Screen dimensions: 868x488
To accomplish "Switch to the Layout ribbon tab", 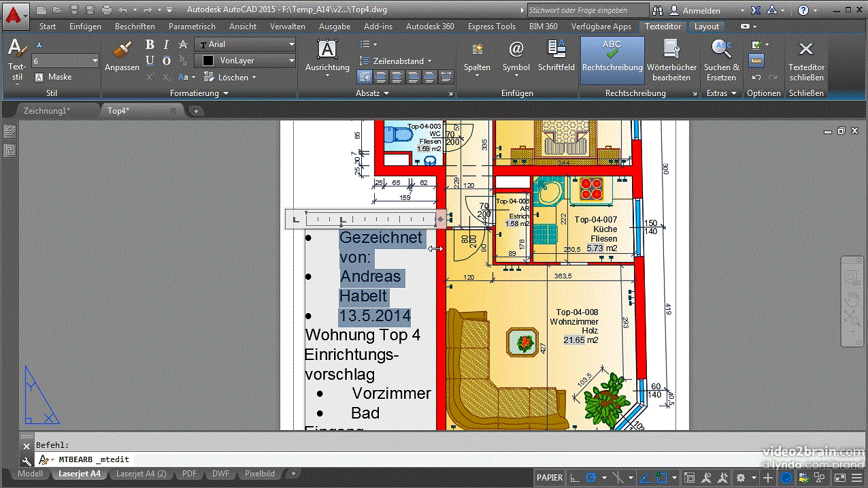I will [x=707, y=27].
